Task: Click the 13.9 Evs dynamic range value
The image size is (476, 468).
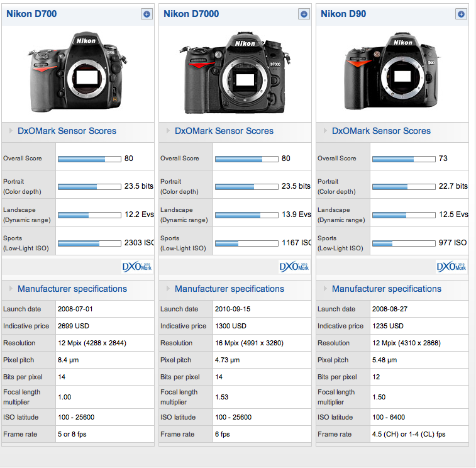Action: coord(296,214)
